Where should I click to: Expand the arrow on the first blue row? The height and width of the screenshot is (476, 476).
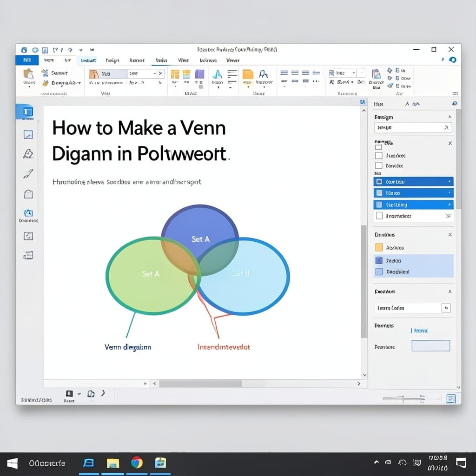(x=450, y=182)
